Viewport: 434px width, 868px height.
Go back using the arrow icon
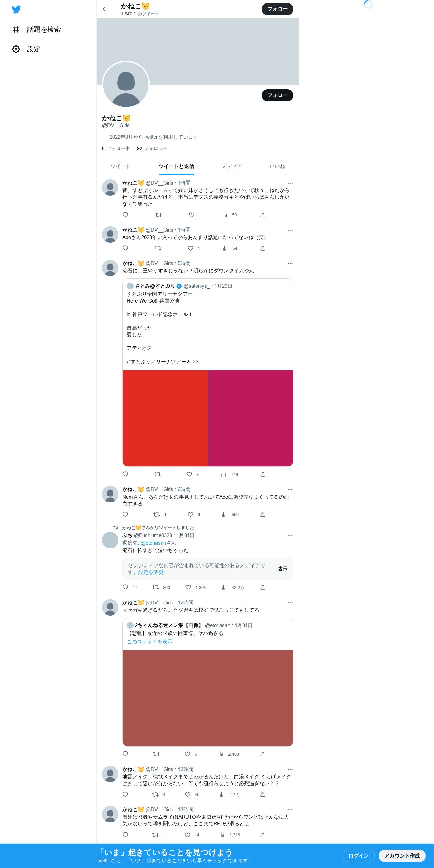point(105,9)
